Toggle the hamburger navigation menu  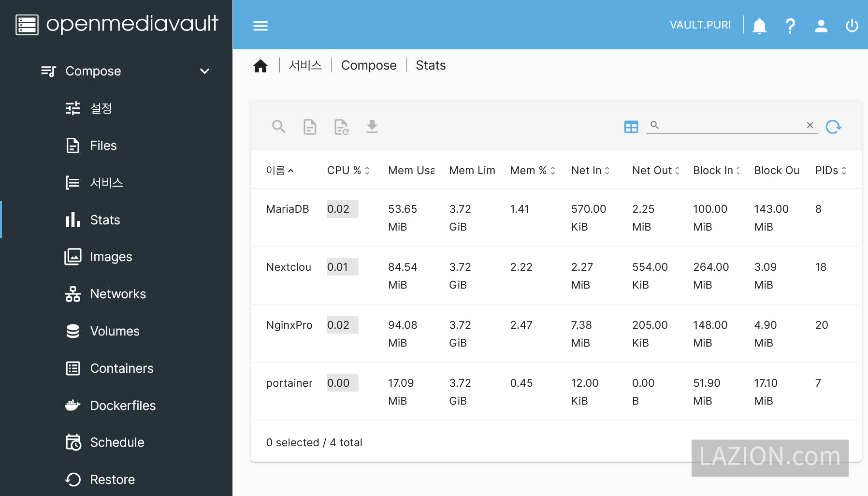click(x=260, y=26)
